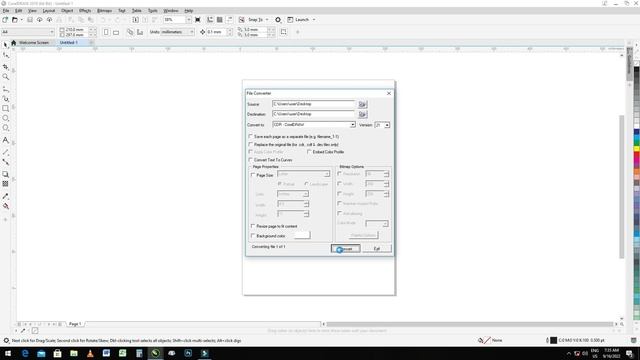Click the Save icon in toolbar
This screenshot has width=640, height=360.
[30, 20]
